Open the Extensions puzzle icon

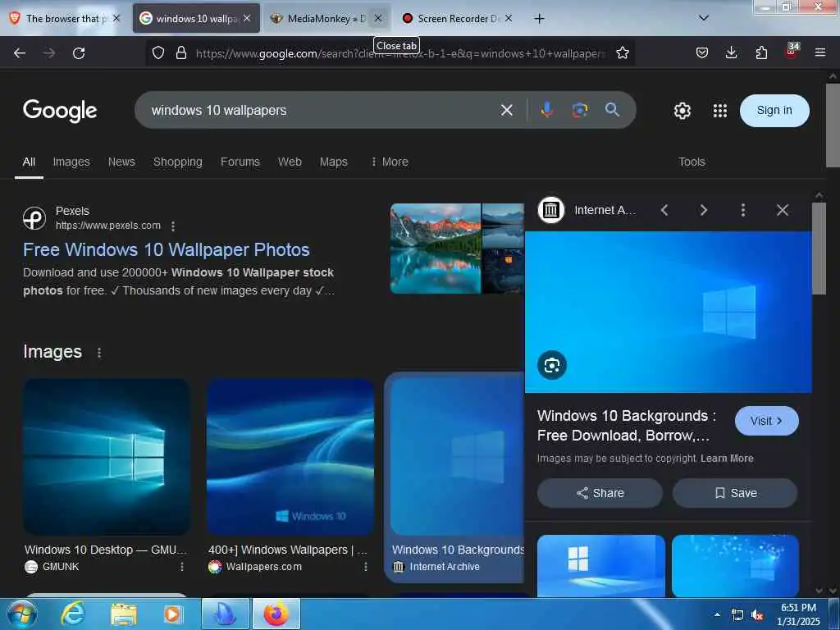pos(761,52)
